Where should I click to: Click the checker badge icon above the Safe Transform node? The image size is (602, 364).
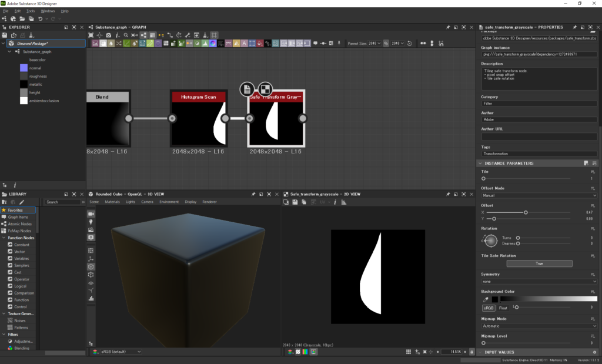[265, 89]
